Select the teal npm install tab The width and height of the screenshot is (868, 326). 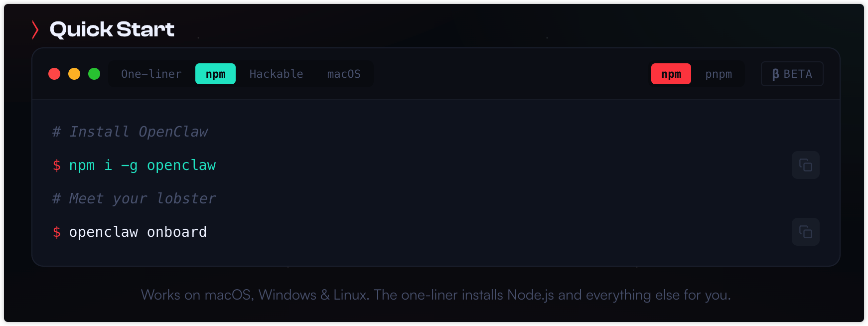215,74
